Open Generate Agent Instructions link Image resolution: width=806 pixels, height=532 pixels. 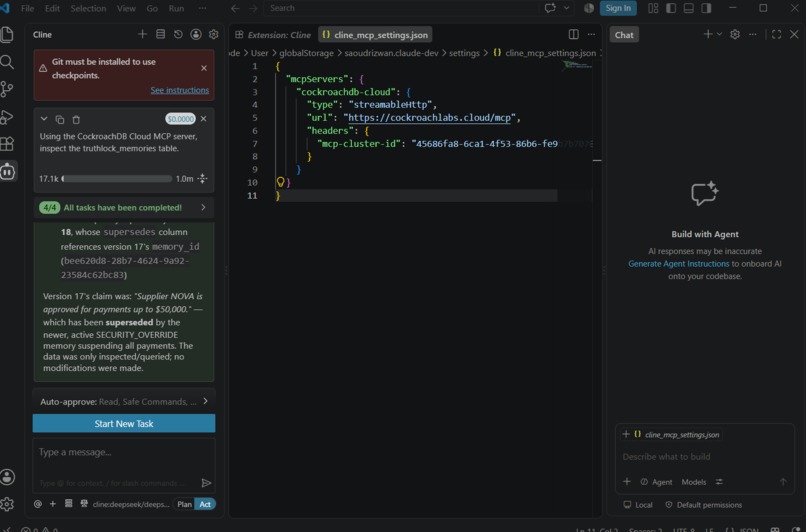[679, 264]
